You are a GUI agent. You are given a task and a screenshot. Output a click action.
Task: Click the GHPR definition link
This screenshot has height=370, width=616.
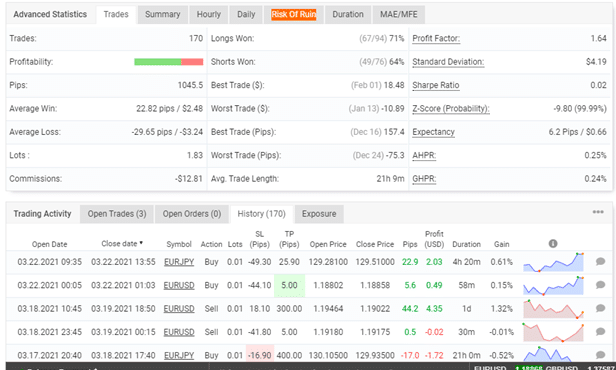[x=424, y=179]
